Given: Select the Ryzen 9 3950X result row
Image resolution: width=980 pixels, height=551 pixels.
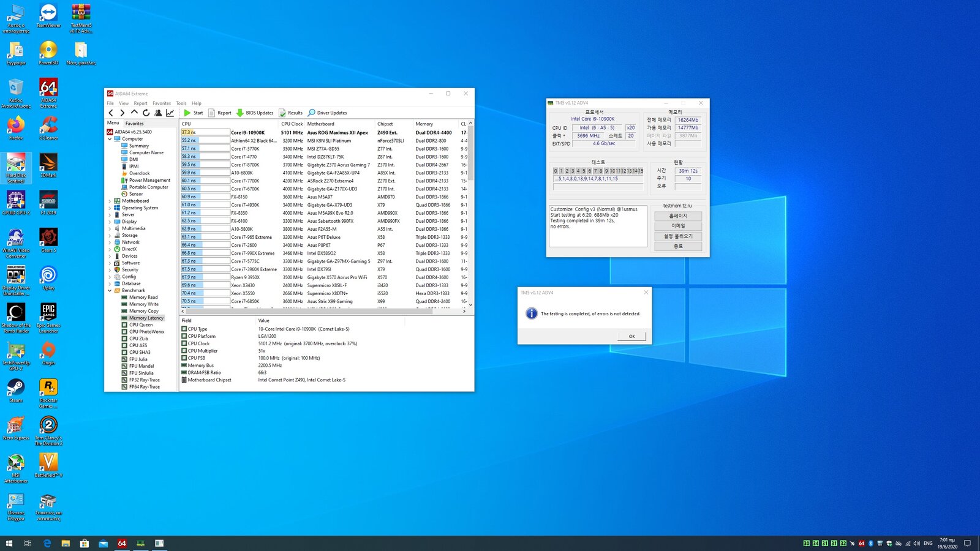Looking at the screenshot, I should (323, 277).
